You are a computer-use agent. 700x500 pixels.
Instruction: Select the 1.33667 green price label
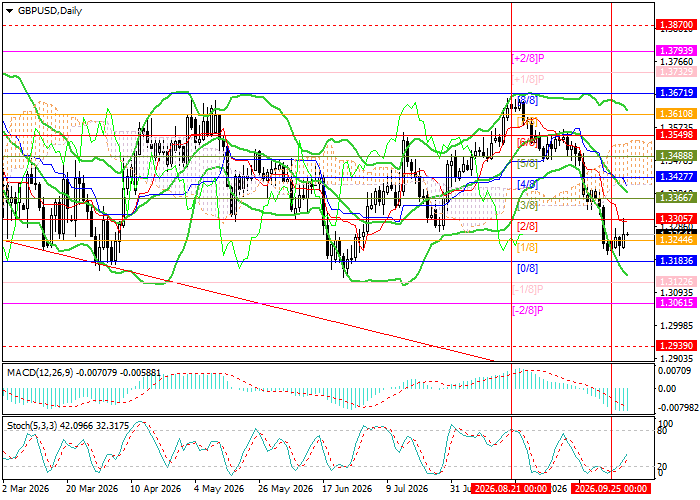tap(676, 198)
